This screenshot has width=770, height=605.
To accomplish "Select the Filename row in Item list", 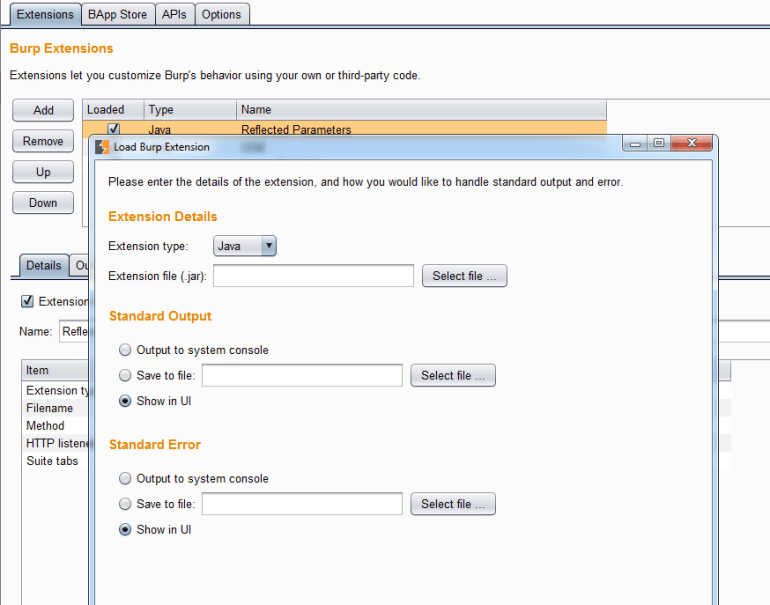I will pyautogui.click(x=50, y=408).
